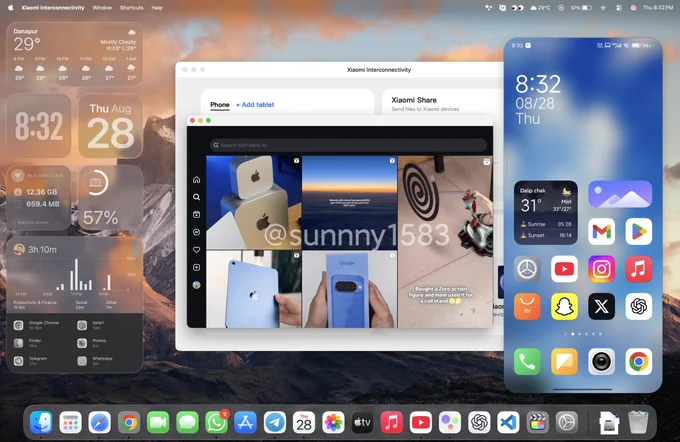Launch FaceTime from the Dock
Viewport: 680px width, 442px height.
point(158,422)
